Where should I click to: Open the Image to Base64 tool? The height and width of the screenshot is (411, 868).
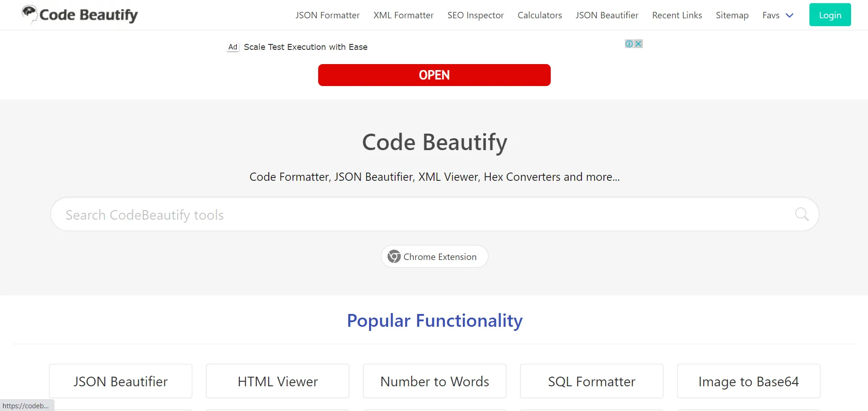[x=749, y=381]
